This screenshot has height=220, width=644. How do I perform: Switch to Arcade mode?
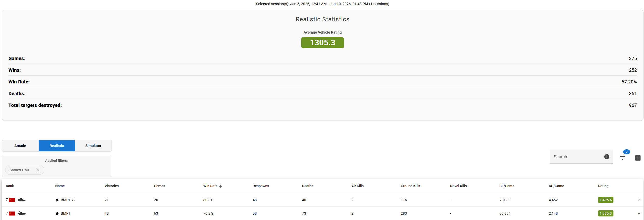(20, 146)
